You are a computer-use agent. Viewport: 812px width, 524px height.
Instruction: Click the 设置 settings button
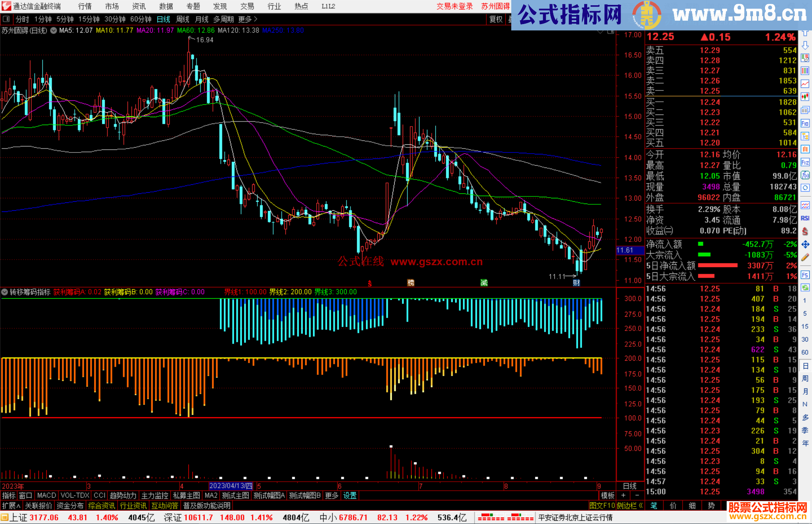tap(350, 495)
